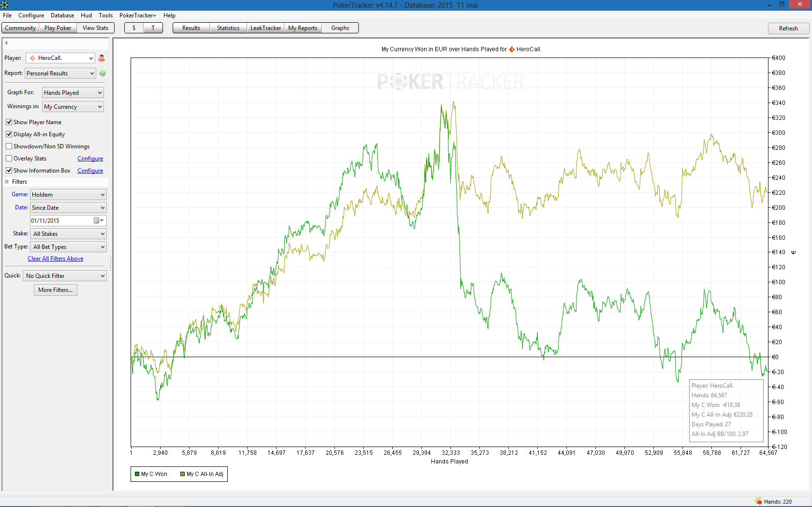
Task: Click the sidebar splitter handle dots
Action: [x=111, y=264]
